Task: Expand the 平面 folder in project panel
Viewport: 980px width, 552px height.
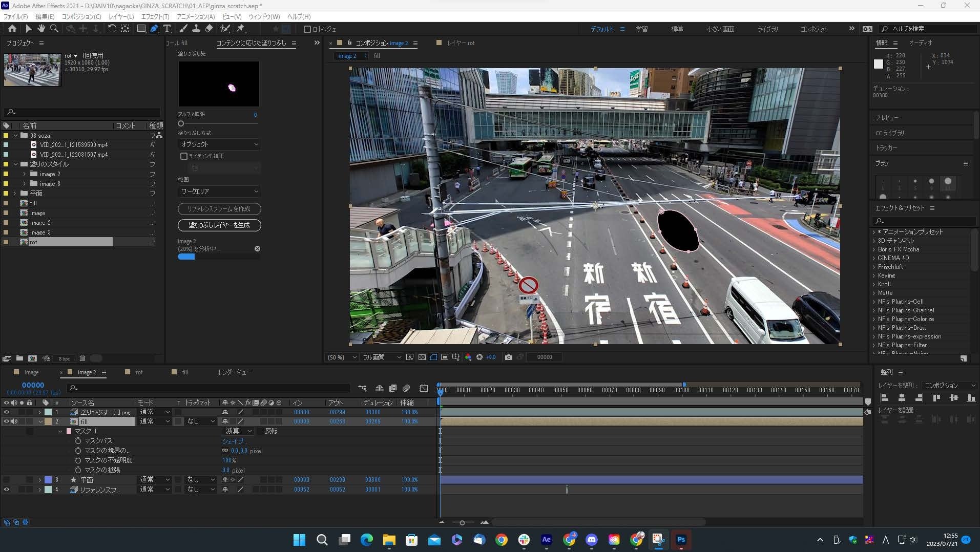Action: (15, 194)
